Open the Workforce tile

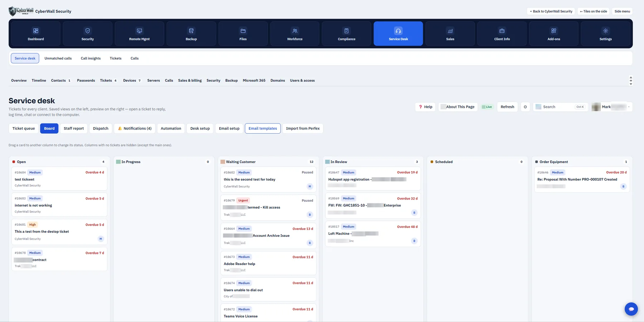[295, 34]
